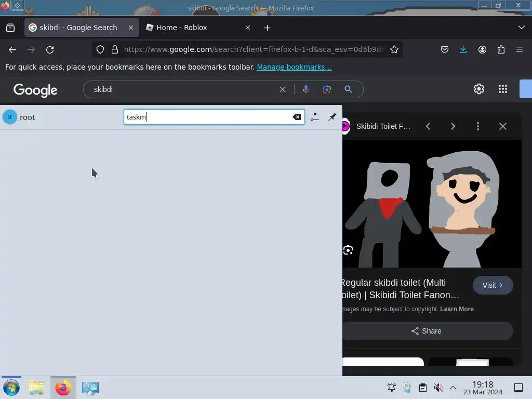Open the Extensions menu
Screen dimensions: 532x399
pyautogui.click(x=501, y=49)
